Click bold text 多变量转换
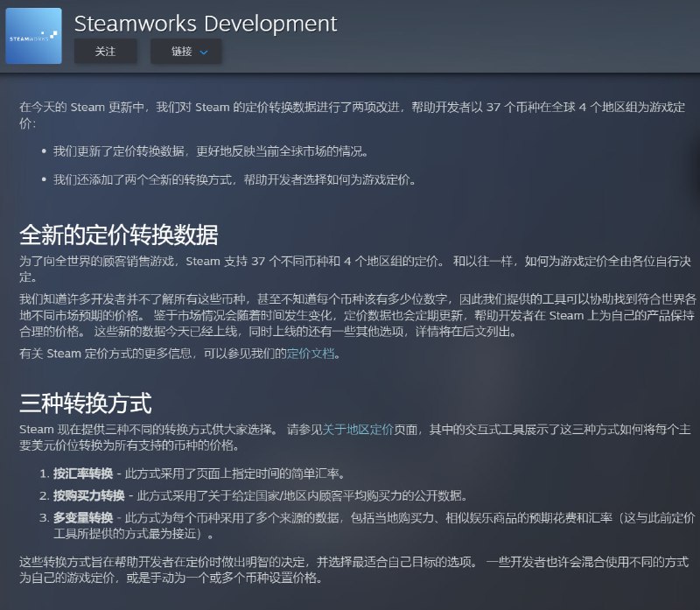Image resolution: width=700 pixels, height=610 pixels. [83, 518]
